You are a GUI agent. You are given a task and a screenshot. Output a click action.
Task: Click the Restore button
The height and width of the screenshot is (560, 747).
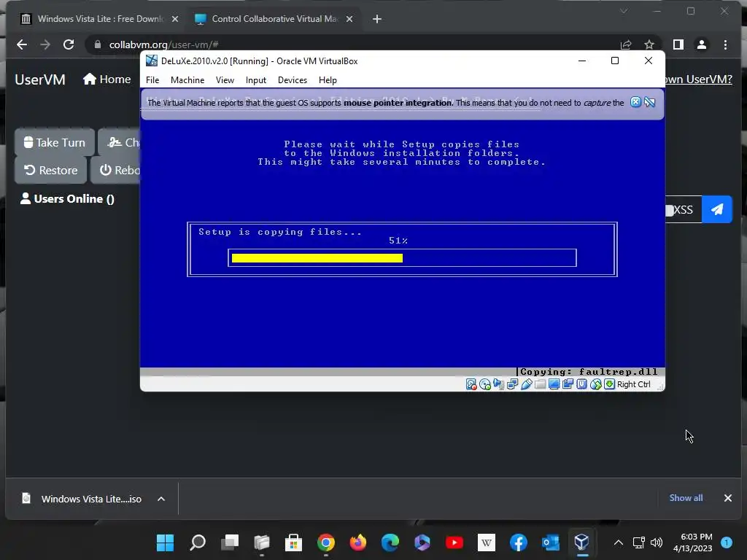click(51, 170)
